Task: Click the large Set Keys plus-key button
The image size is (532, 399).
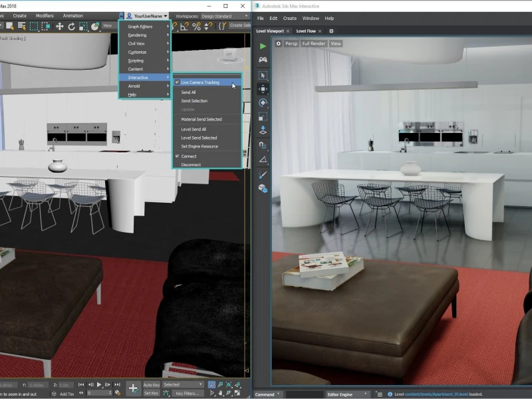Action: [x=133, y=388]
